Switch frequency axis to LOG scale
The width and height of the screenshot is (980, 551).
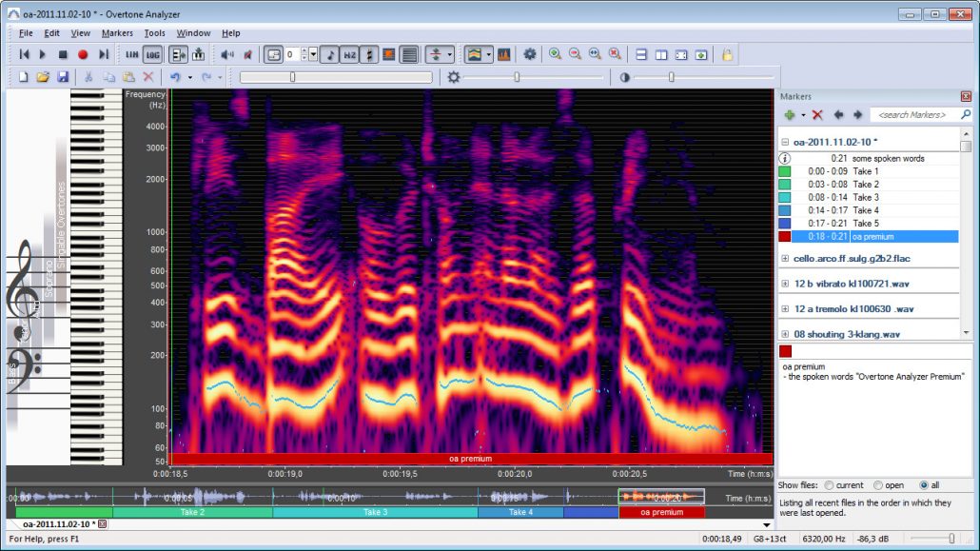click(151, 54)
